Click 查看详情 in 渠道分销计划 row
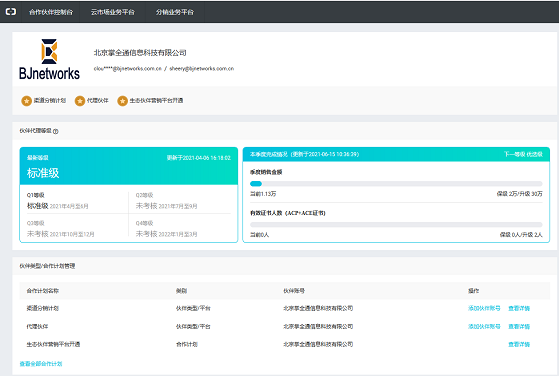The width and height of the screenshot is (559, 376). [x=519, y=308]
